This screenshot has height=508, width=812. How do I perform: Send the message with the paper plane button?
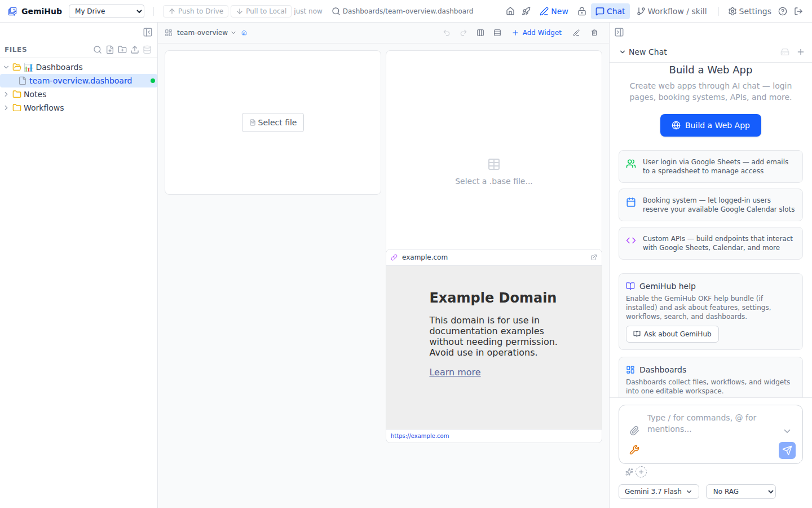pos(787,450)
